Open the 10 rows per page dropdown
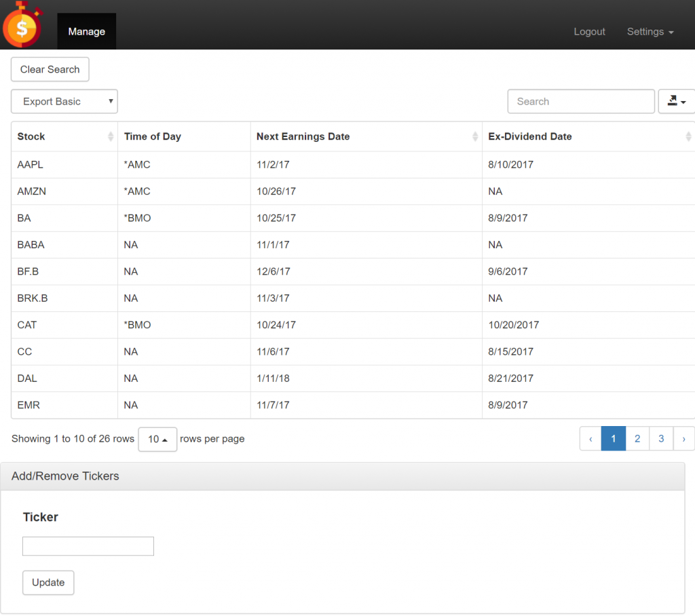This screenshot has height=616, width=695. tap(157, 439)
